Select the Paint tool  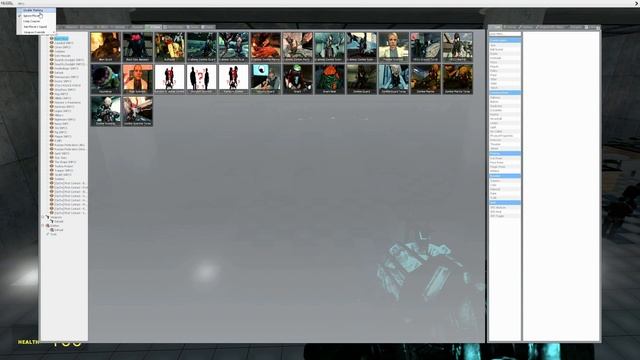(505, 193)
